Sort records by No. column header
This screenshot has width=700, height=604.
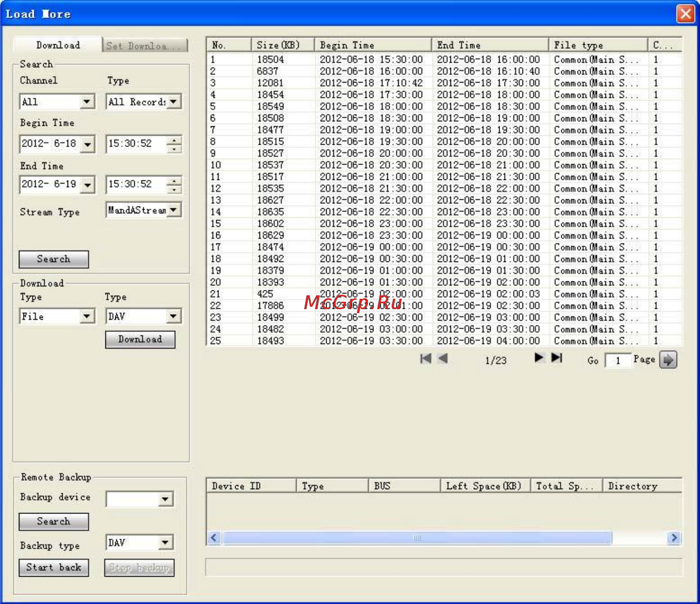(229, 45)
